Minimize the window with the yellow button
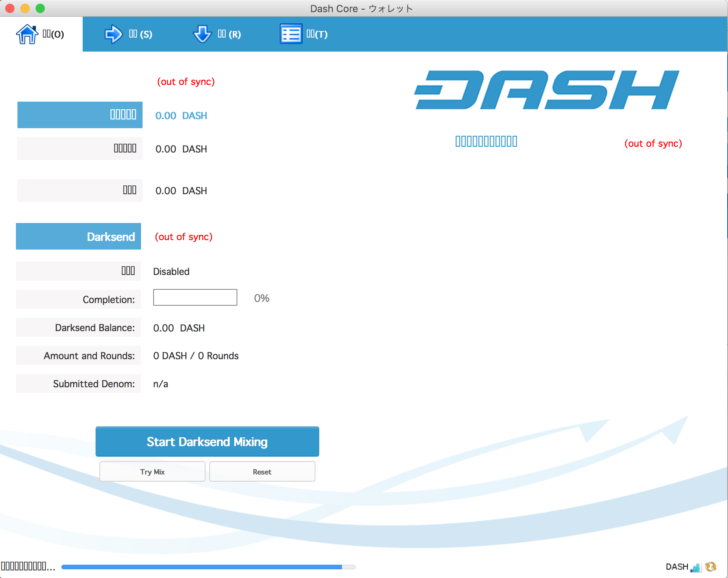 (25, 8)
